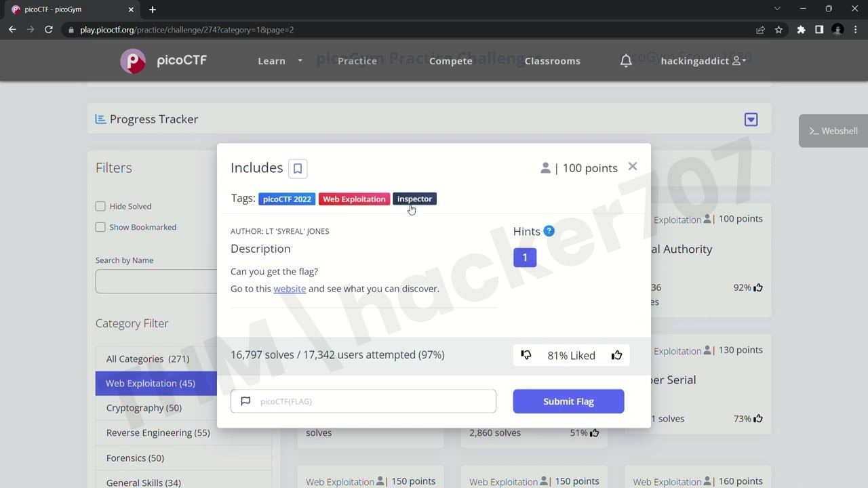Open the Webshell side panel
This screenshot has height=488, width=868.
click(x=833, y=131)
